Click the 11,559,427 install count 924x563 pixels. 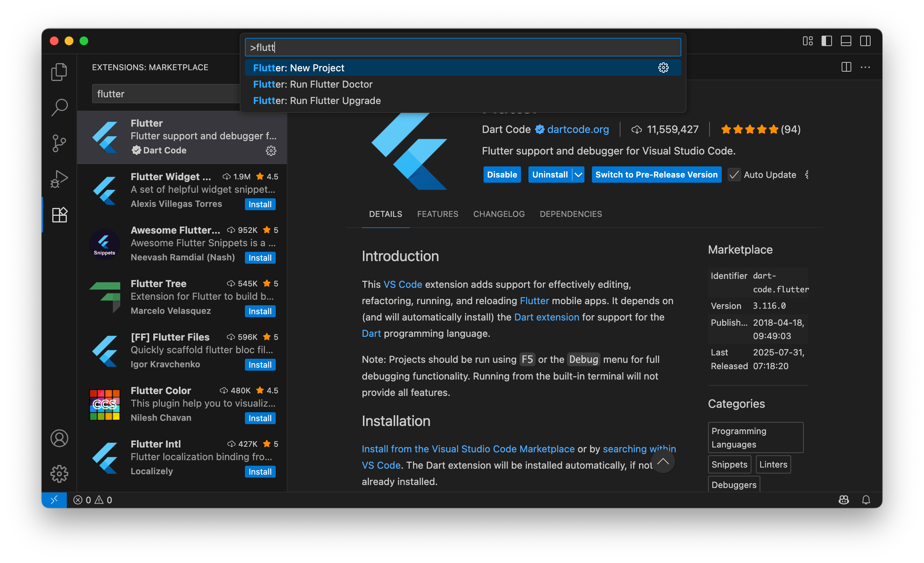click(665, 130)
